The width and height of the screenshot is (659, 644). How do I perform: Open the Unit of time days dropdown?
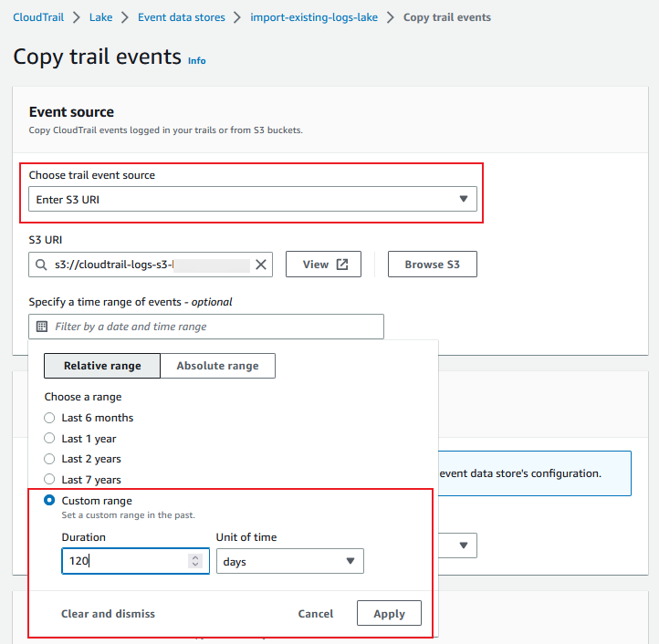290,561
